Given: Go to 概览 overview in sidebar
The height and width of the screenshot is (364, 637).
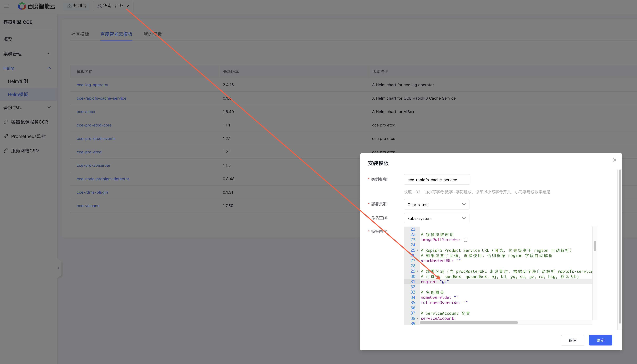Looking at the screenshot, I should tap(8, 39).
